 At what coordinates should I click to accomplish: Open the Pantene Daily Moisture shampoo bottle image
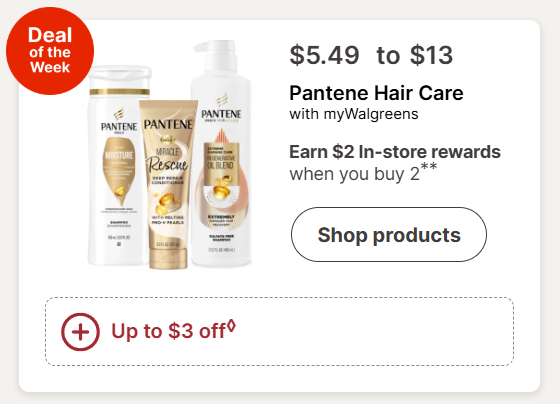click(x=118, y=165)
